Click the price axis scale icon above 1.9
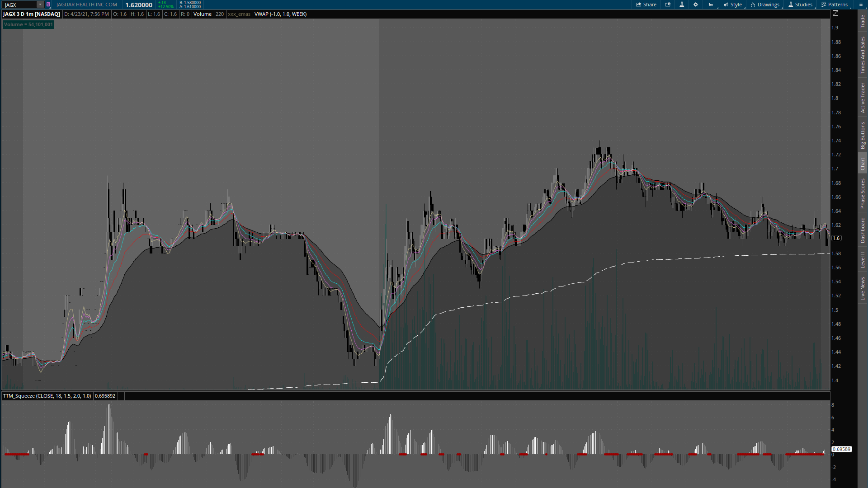This screenshot has height=488, width=868. coord(835,14)
